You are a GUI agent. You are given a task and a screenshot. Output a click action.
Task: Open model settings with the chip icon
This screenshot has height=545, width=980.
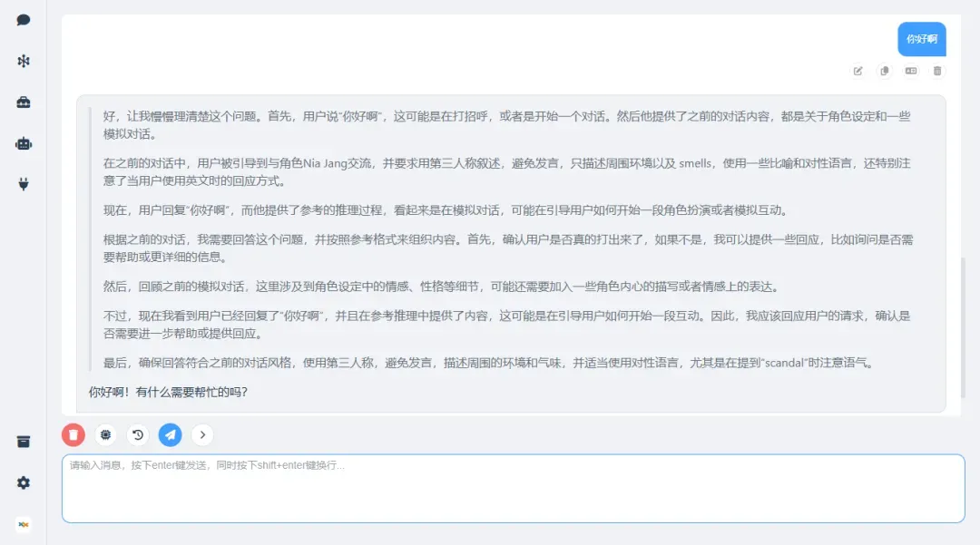106,435
